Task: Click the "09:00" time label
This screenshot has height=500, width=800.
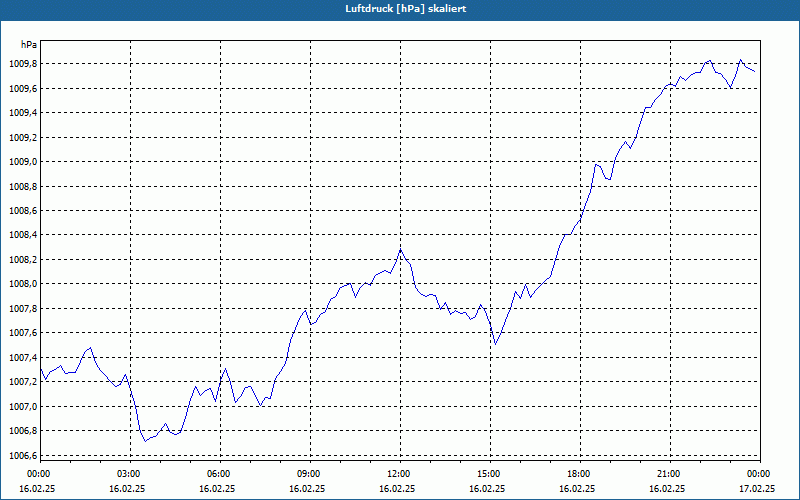Action: tap(308, 474)
